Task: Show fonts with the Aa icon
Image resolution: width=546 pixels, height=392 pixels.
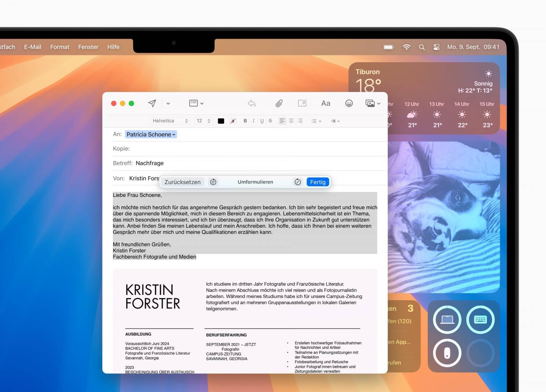Action: (x=325, y=103)
